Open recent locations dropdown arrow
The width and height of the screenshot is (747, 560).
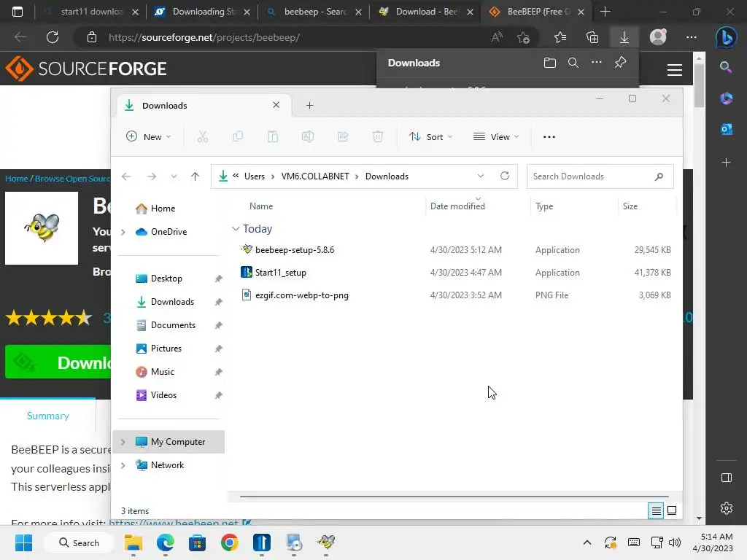click(174, 176)
